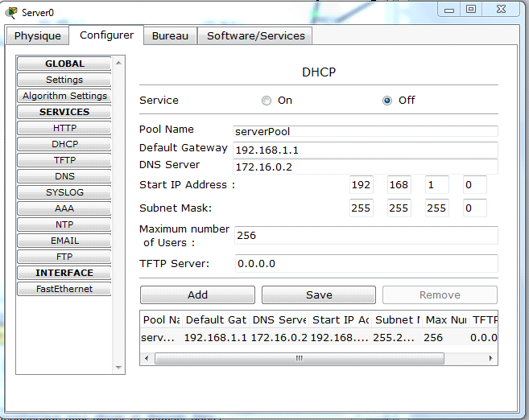This screenshot has height=420, width=529.
Task: Click the sidebar scroll down arrow
Action: click(120, 367)
